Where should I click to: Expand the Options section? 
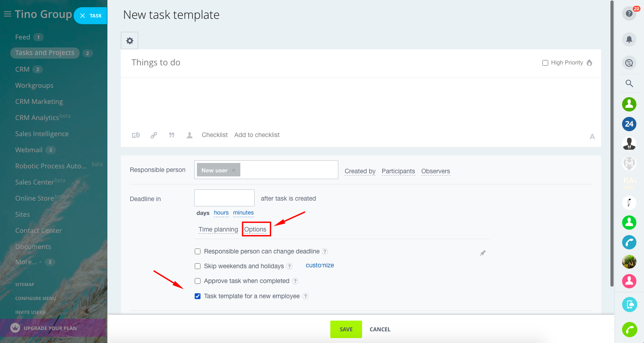pyautogui.click(x=255, y=229)
